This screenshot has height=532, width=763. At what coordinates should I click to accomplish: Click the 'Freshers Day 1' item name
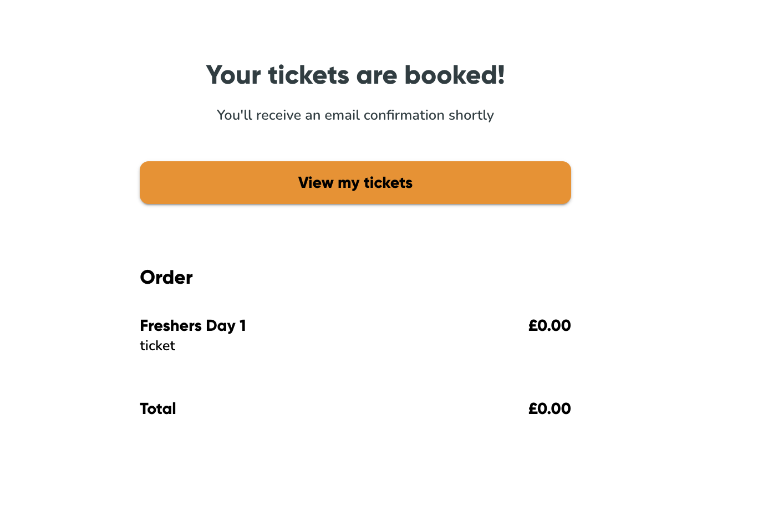(193, 325)
